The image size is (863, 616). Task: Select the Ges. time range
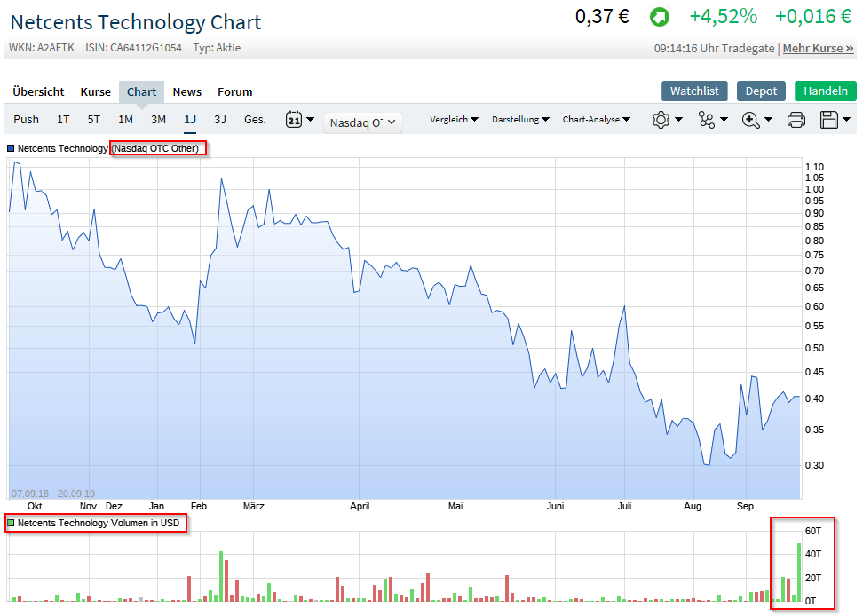point(256,119)
